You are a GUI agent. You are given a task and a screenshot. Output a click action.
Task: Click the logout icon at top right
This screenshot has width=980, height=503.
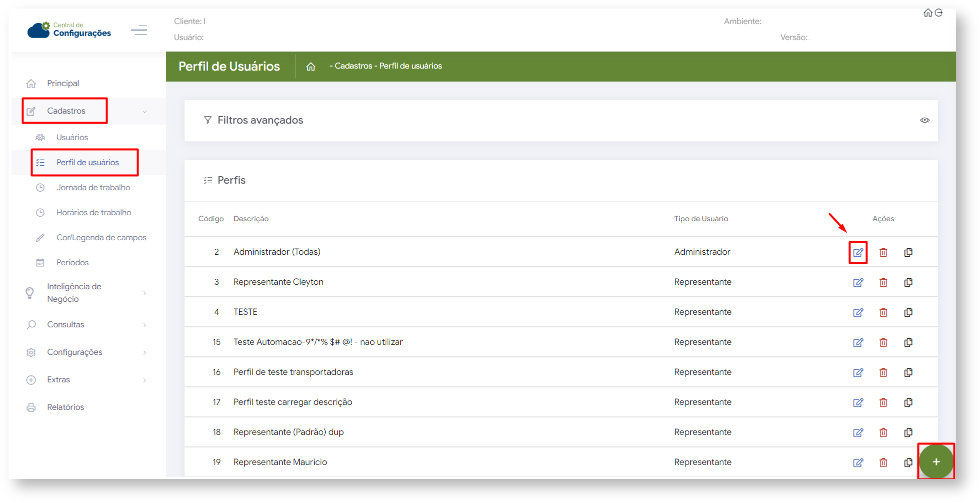tap(939, 13)
